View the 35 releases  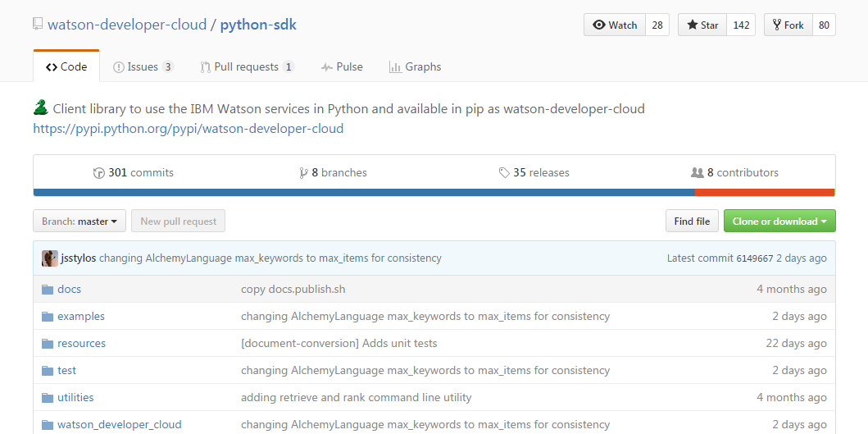pos(534,173)
